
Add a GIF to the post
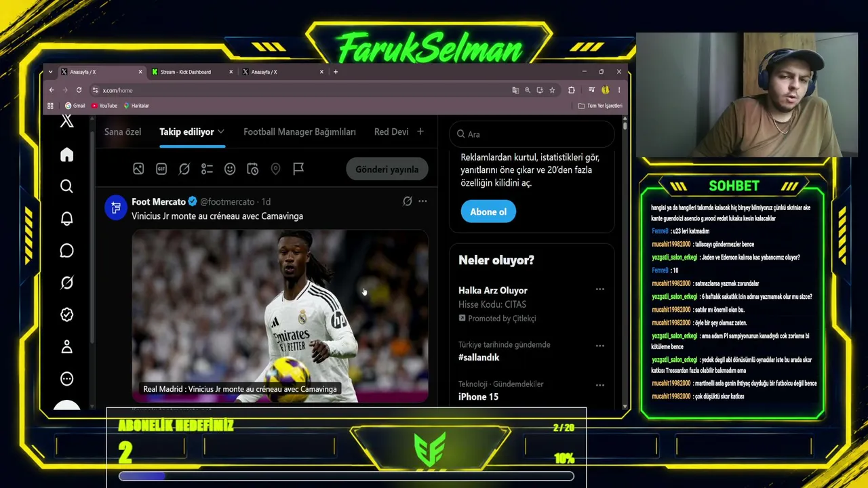(x=161, y=169)
